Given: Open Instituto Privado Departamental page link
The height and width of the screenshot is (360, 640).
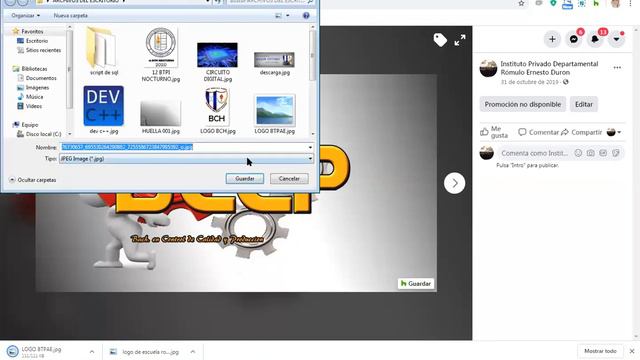Looking at the screenshot, I should pyautogui.click(x=549, y=68).
